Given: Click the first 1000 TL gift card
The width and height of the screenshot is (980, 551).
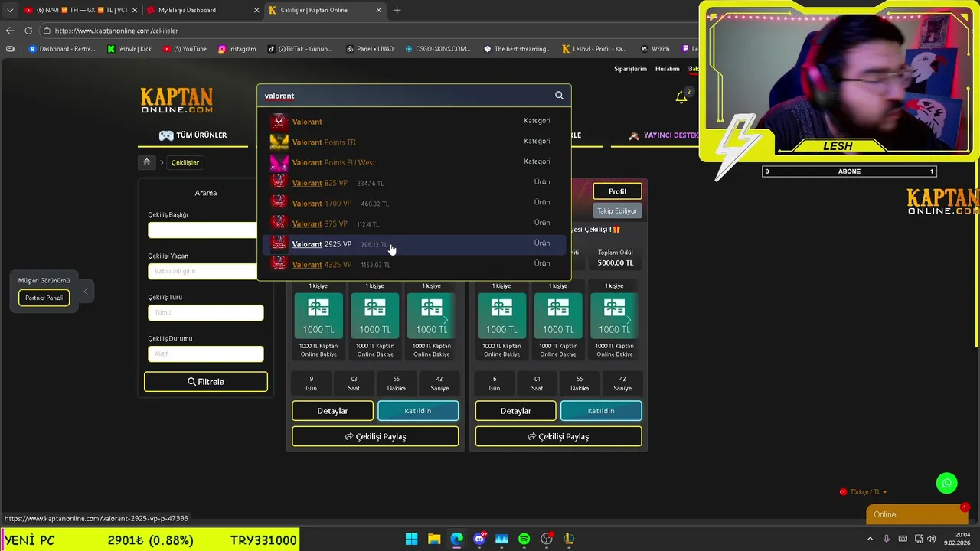Looking at the screenshot, I should (318, 315).
